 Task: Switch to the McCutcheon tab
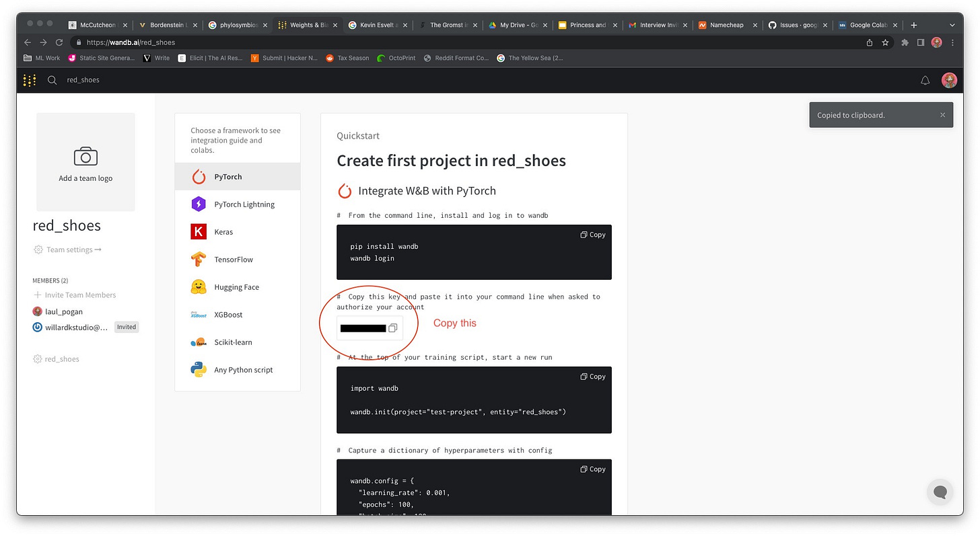pos(97,25)
